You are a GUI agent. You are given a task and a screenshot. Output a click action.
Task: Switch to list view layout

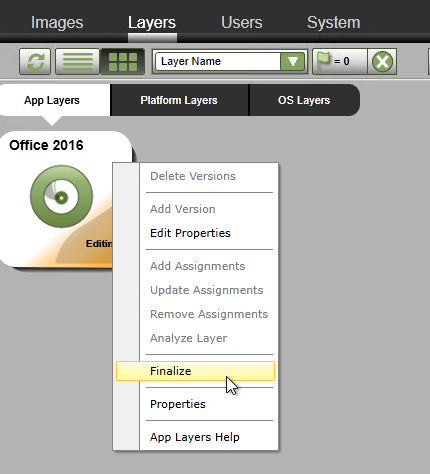click(x=77, y=61)
